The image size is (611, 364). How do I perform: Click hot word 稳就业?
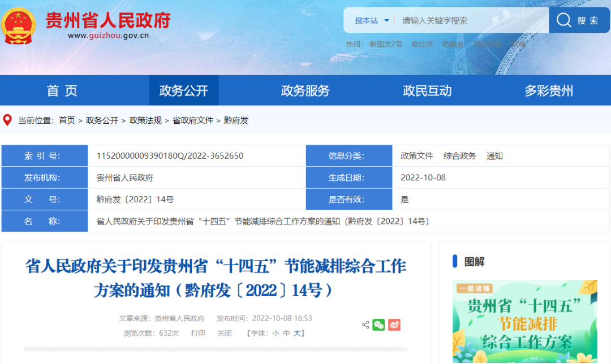[453, 45]
